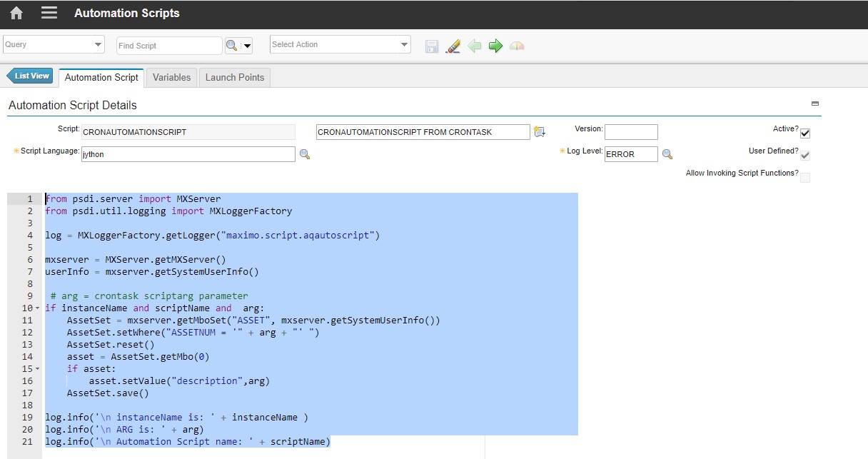Clear changes with the eraser icon

(x=453, y=46)
